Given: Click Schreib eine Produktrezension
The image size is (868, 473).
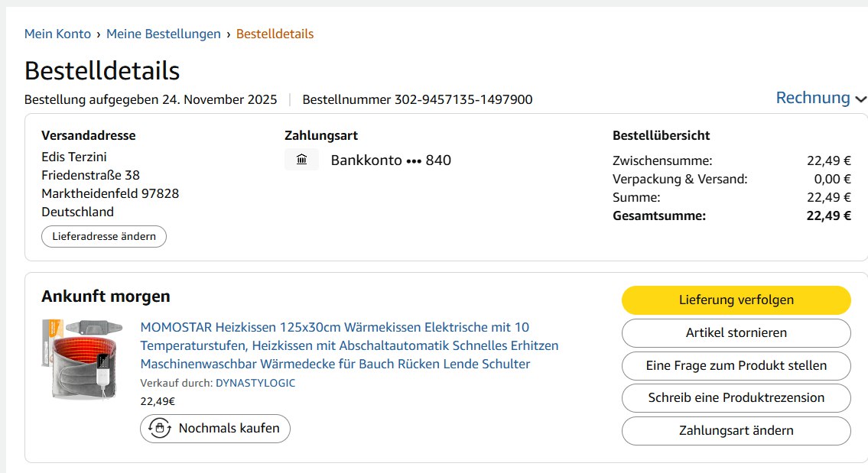Looking at the screenshot, I should tap(736, 397).
